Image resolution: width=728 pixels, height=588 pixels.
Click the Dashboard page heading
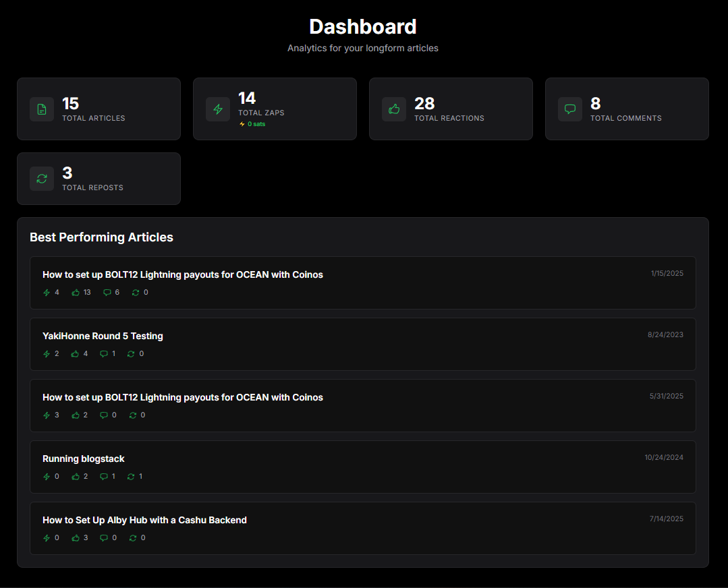pos(362,26)
